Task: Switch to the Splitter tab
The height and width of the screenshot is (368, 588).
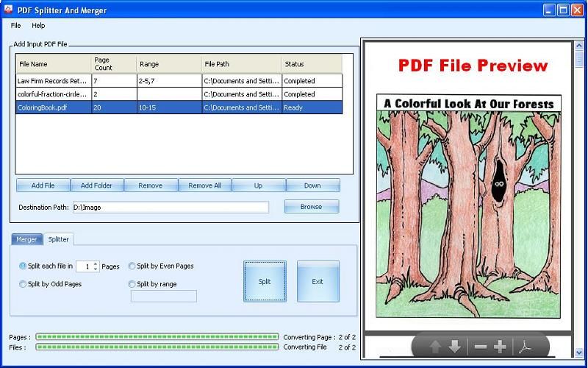Action: coord(59,239)
